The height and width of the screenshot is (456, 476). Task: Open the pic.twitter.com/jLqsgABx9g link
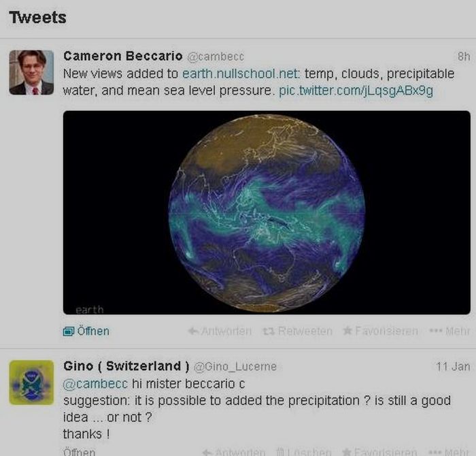tap(356, 91)
